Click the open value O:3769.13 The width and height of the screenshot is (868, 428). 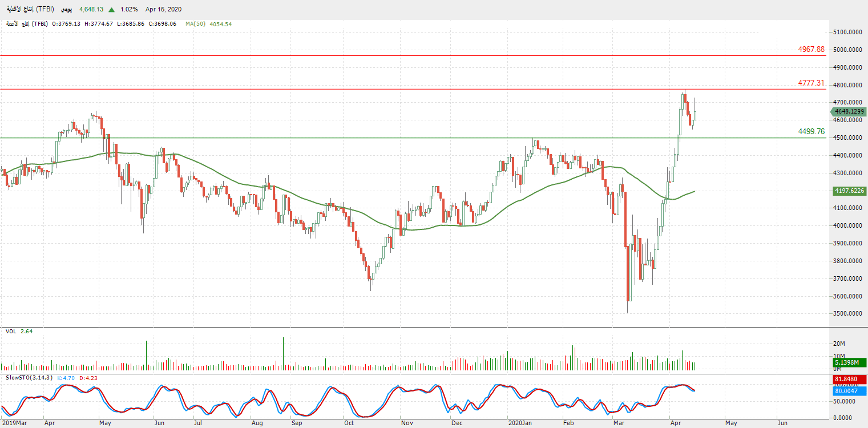pyautogui.click(x=67, y=24)
